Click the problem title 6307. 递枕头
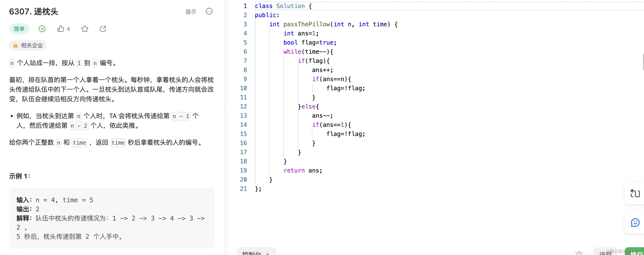Image resolution: width=644 pixels, height=255 pixels. pyautogui.click(x=34, y=11)
